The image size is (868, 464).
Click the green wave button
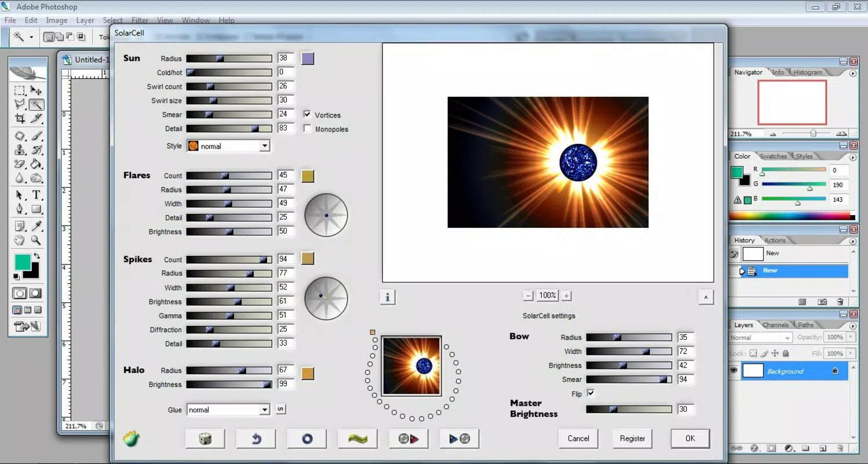[358, 438]
